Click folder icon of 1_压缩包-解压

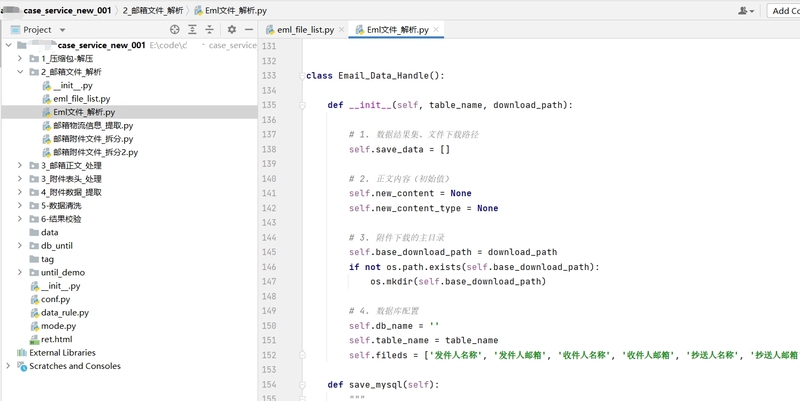click(x=34, y=58)
